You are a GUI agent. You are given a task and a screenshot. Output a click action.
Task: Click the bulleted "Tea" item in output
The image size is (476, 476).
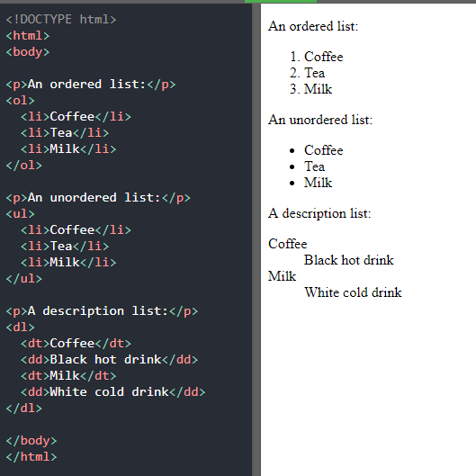(307, 166)
